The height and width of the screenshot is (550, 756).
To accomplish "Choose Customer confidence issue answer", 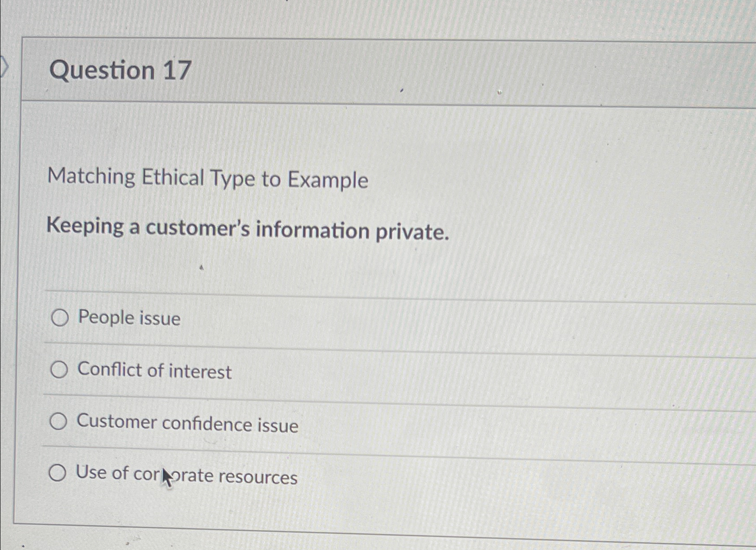I will click(59, 422).
